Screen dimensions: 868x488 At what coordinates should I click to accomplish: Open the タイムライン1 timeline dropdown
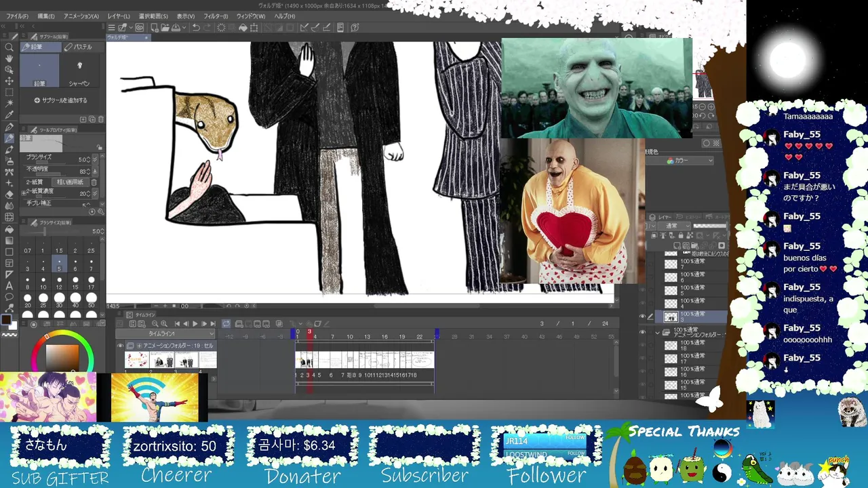166,334
